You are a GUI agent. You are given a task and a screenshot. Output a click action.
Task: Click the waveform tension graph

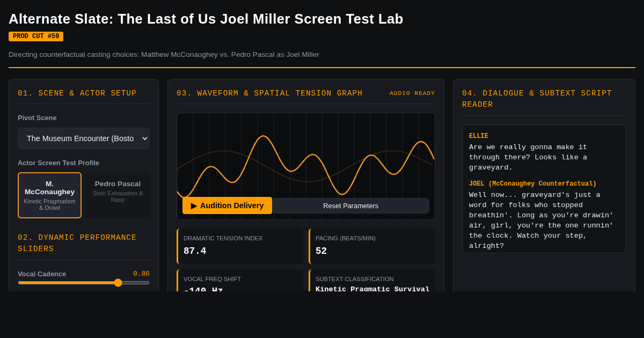click(306, 166)
